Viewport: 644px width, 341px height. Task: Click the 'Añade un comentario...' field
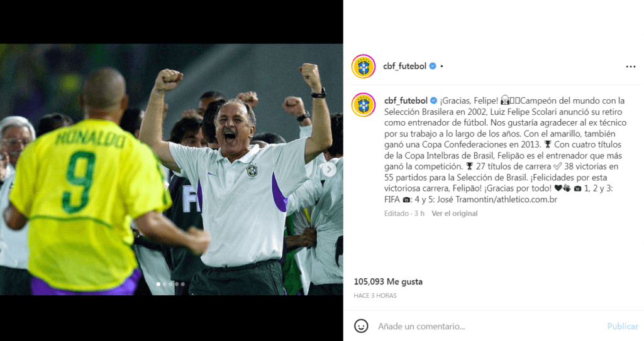point(489,326)
